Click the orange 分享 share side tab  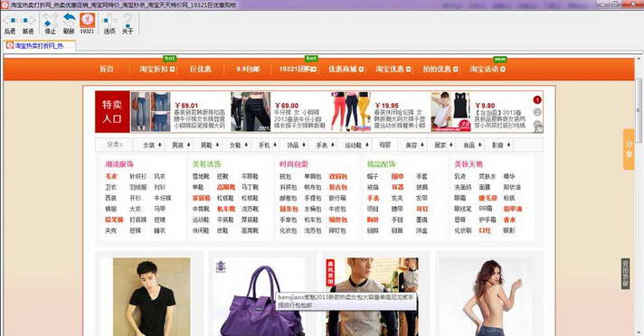tap(629, 149)
